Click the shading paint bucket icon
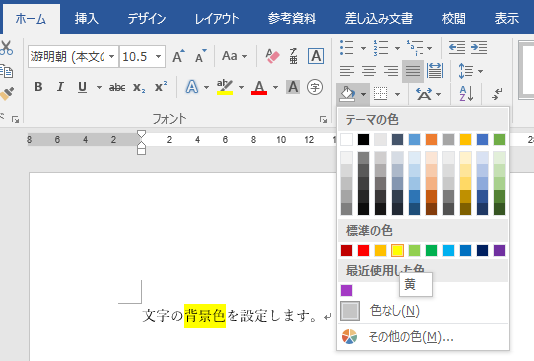This screenshot has height=361, width=534. click(x=347, y=94)
